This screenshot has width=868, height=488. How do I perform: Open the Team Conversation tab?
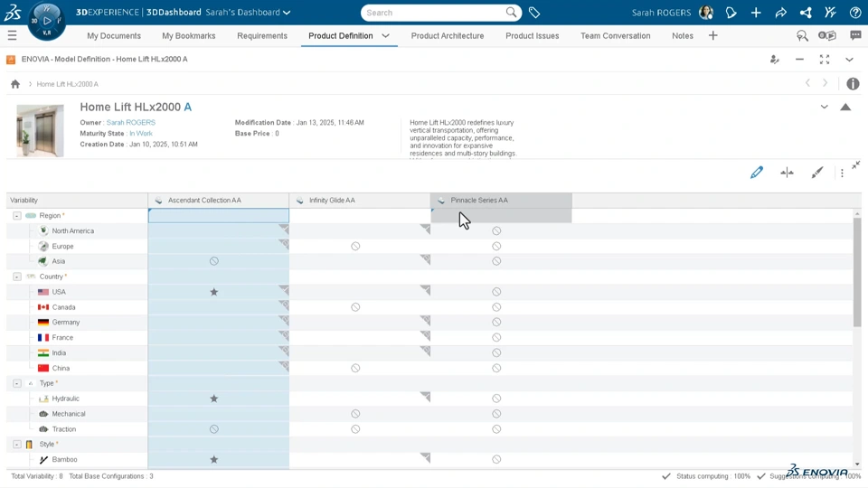tap(616, 35)
